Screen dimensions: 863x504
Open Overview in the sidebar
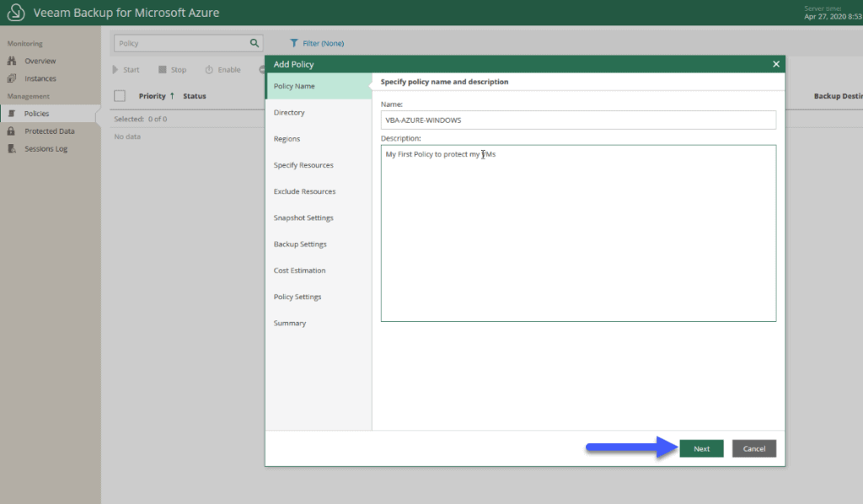pyautogui.click(x=40, y=61)
